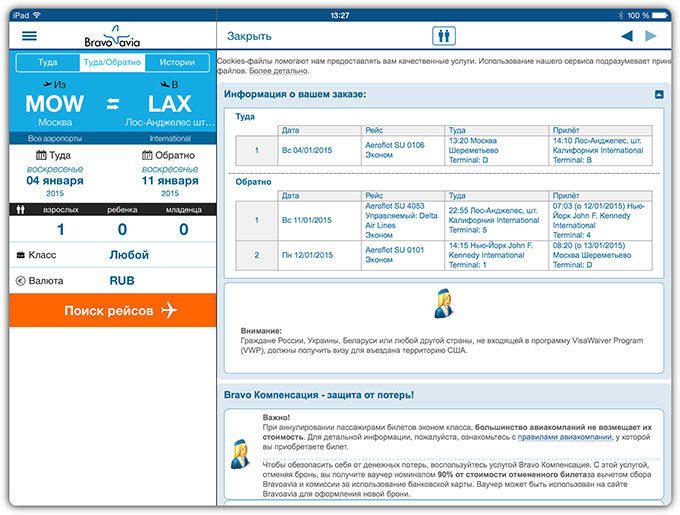The height and width of the screenshot is (515, 680).
Task: Check the Wi-Fi status icon
Action: tap(36, 15)
